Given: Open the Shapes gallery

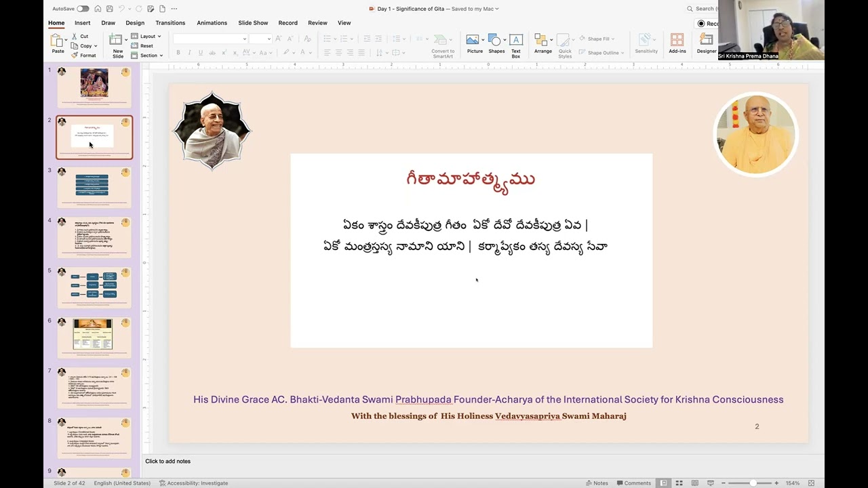Looking at the screenshot, I should [496, 44].
